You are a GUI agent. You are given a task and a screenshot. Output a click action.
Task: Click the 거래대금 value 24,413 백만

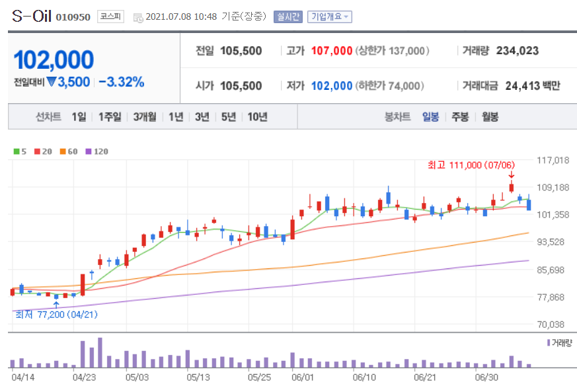(533, 86)
